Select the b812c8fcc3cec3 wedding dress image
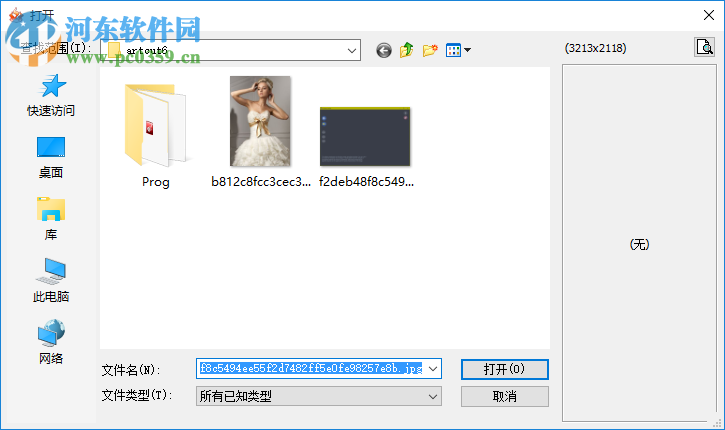The height and width of the screenshot is (430, 725). (x=260, y=121)
